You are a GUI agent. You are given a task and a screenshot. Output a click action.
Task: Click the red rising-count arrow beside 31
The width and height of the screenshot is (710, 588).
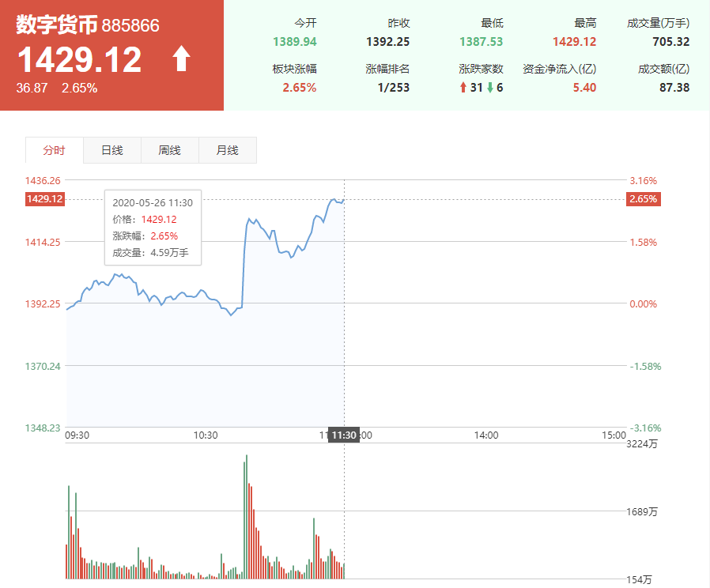tap(463, 88)
